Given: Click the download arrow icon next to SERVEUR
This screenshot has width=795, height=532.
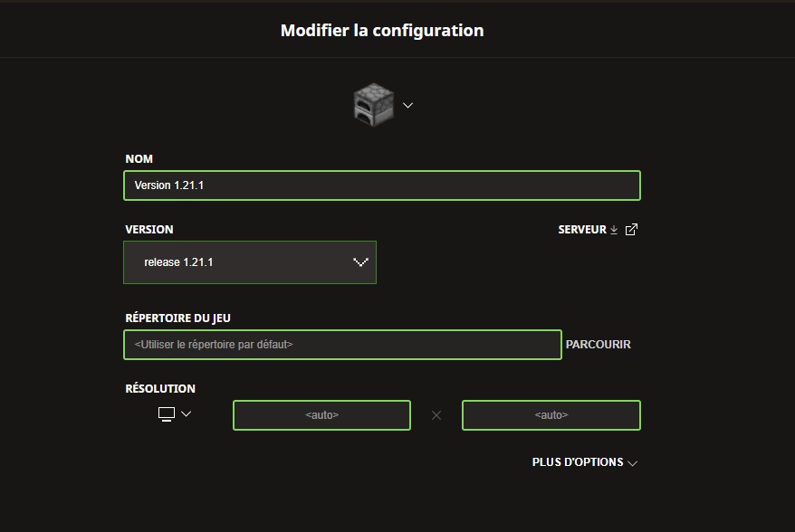Looking at the screenshot, I should (614, 230).
